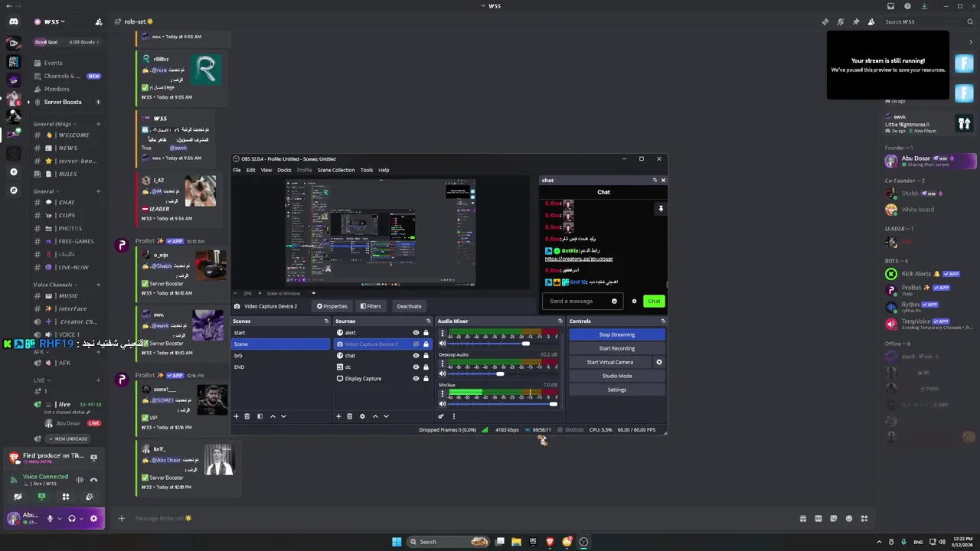Open emoji picker in OBS chat input

click(x=614, y=301)
